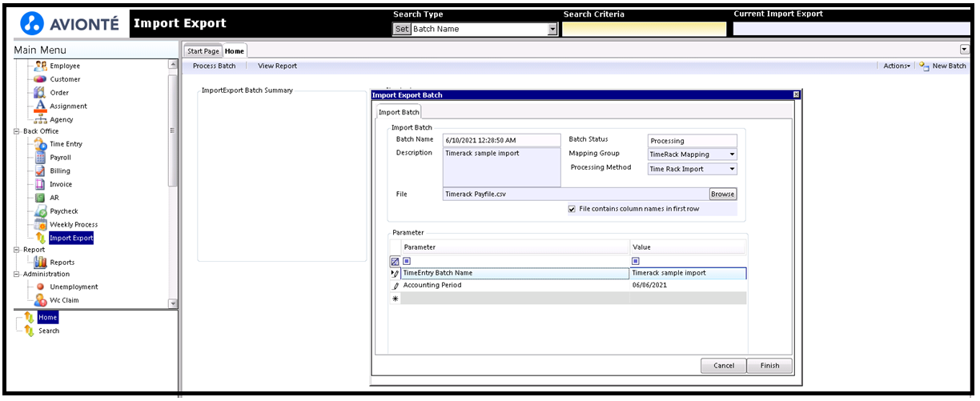Click the Customer icon in Main Menu
Viewport: 980px width, 401px height.
(40, 79)
